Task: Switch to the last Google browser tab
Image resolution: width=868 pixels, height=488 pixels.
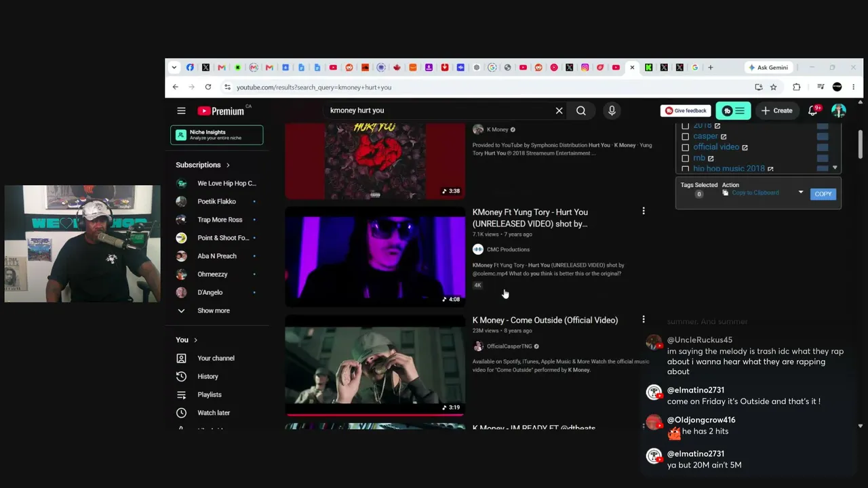Action: click(695, 67)
